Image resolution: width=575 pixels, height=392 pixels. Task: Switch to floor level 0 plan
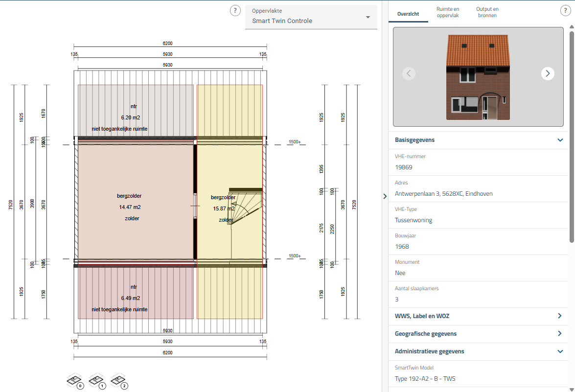(x=74, y=381)
